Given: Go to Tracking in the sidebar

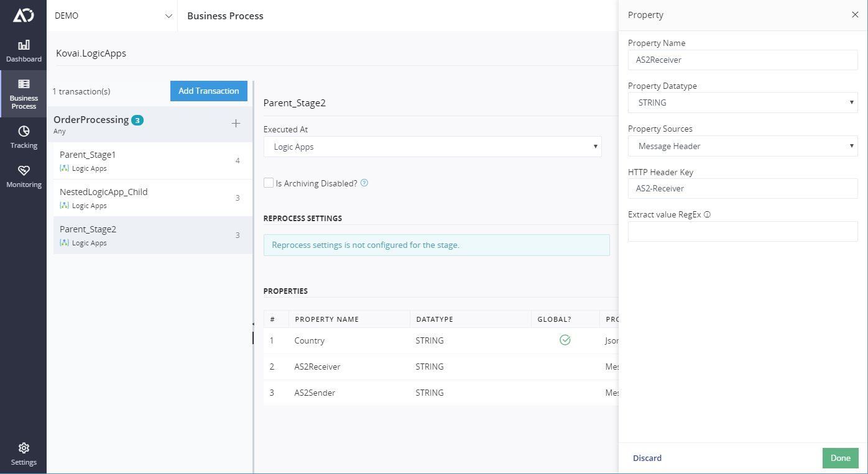Looking at the screenshot, I should point(24,137).
